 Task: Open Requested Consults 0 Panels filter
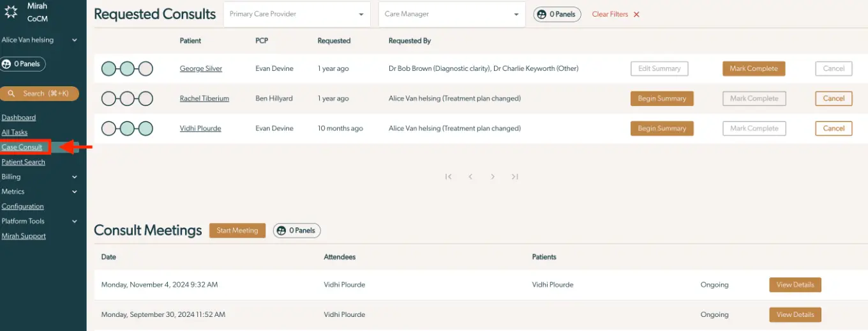557,14
